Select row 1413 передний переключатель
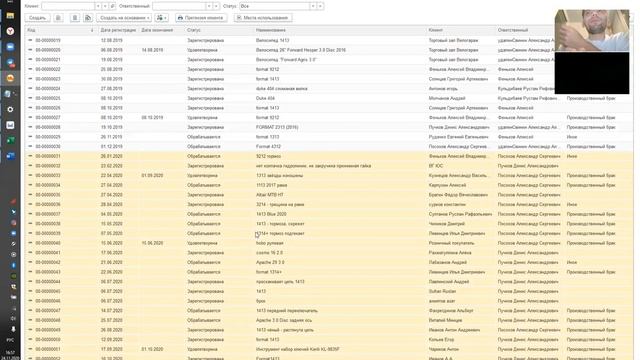The width and height of the screenshot is (640, 360). [x=329, y=311]
